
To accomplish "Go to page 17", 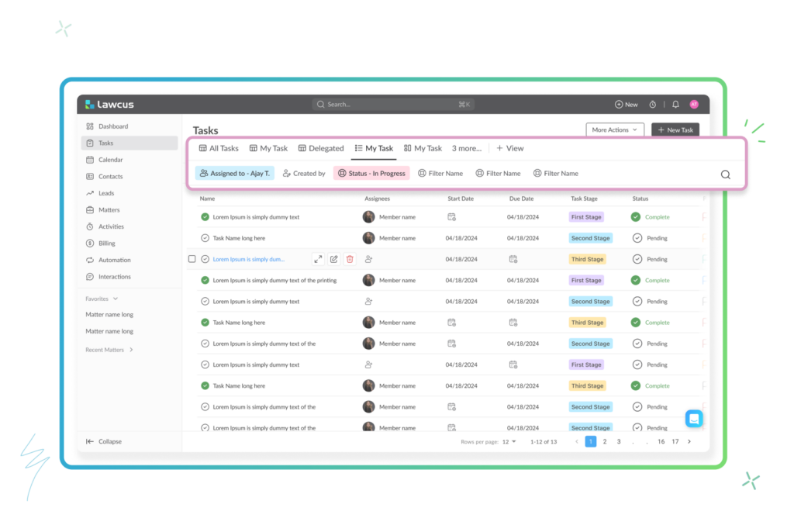I will [675, 442].
